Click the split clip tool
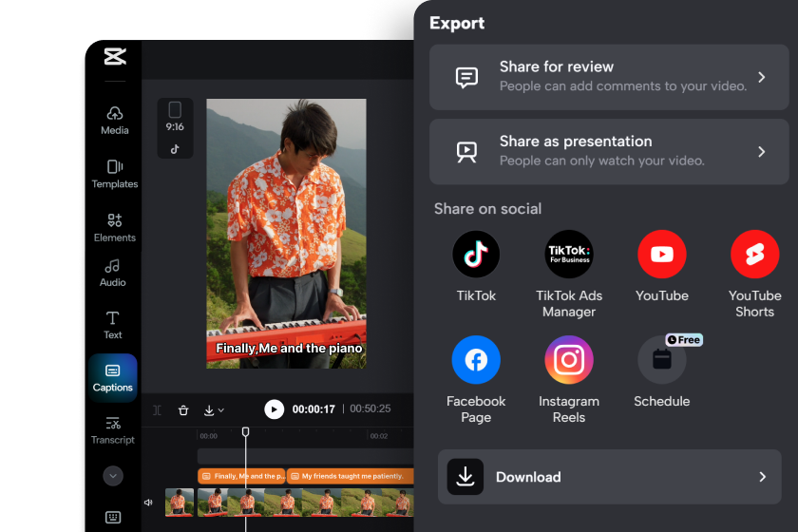 pyautogui.click(x=157, y=409)
